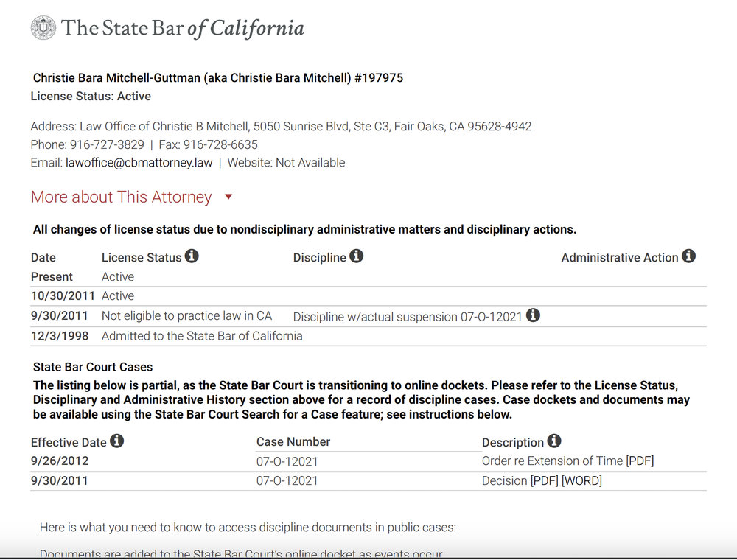Click the red triangle beside More about This Attorney

pos(228,197)
